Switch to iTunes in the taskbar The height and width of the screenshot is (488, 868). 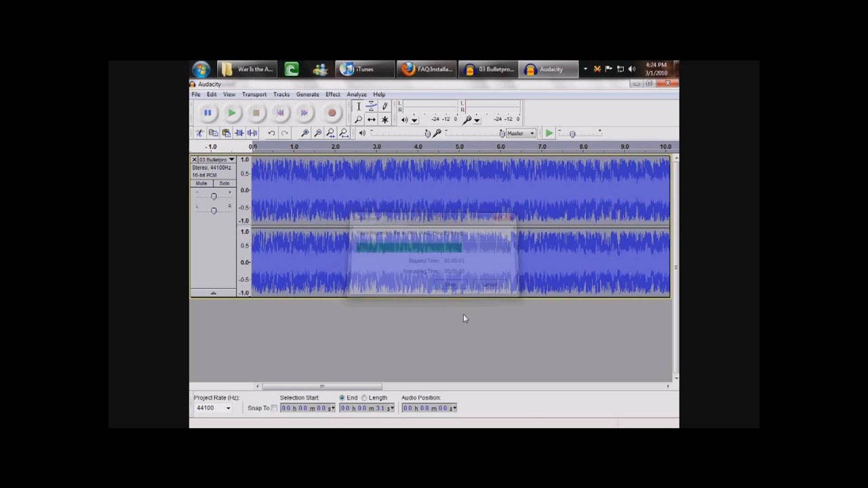[365, 69]
